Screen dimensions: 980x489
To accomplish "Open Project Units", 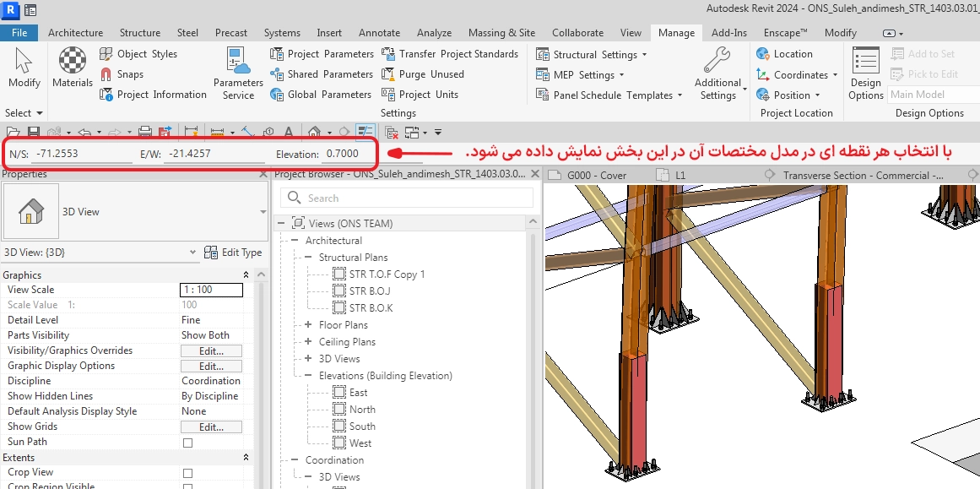I will tap(388, 95).
